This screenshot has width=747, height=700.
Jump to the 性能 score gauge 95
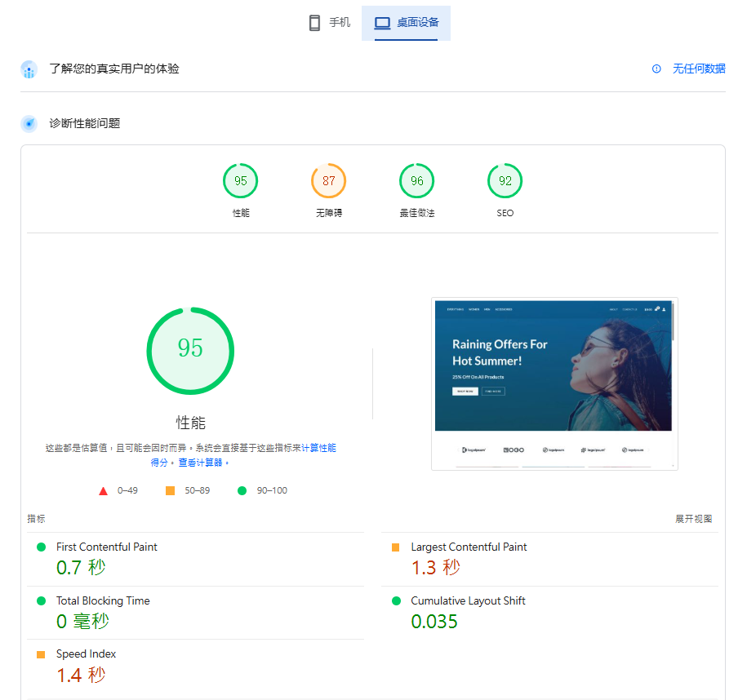[x=241, y=181]
